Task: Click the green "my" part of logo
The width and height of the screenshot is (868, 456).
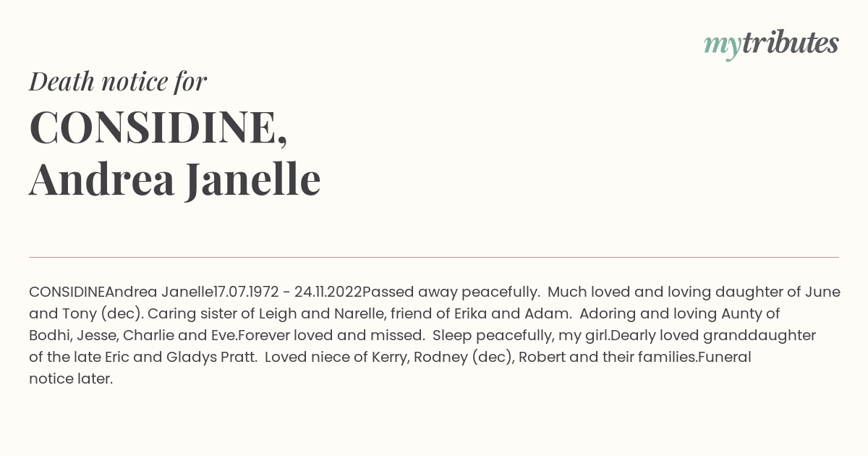Action: (723, 46)
